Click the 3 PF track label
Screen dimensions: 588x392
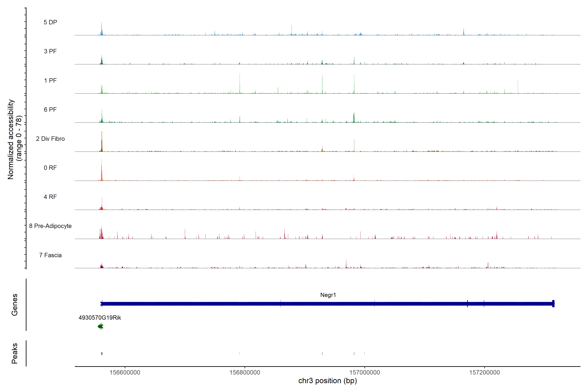tap(50, 51)
